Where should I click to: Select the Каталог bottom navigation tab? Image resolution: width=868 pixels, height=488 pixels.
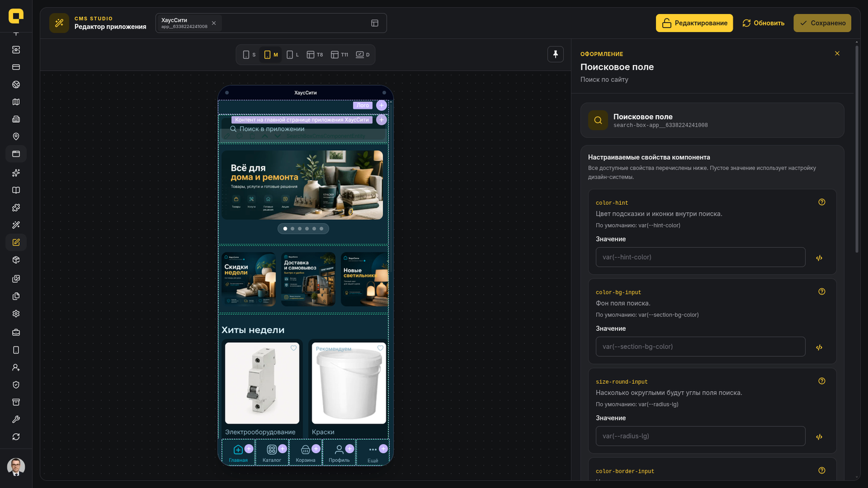coord(272,453)
